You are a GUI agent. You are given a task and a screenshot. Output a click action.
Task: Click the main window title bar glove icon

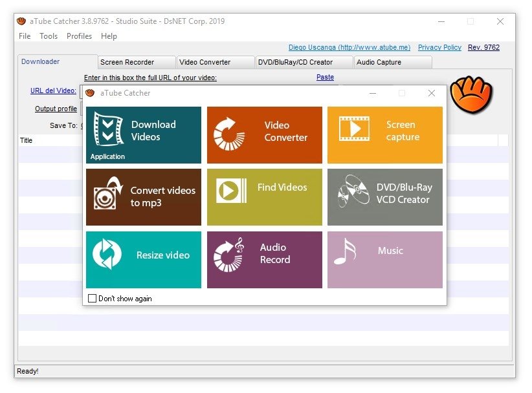(21, 21)
